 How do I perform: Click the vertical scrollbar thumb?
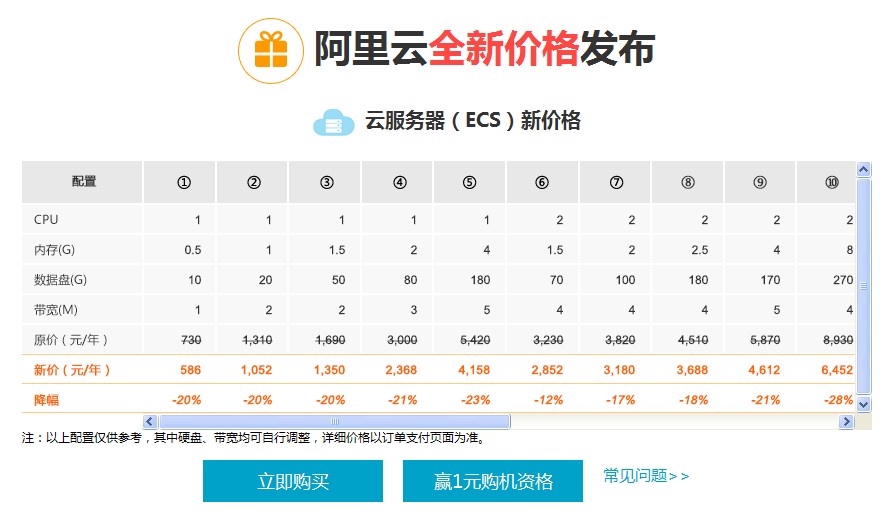(x=864, y=287)
